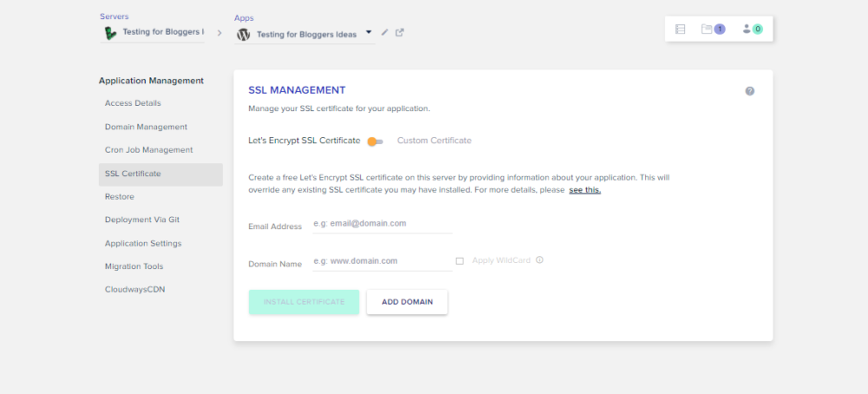Expand the Apps dropdown arrow
Viewport: 868px width, 394px height.
[369, 32]
